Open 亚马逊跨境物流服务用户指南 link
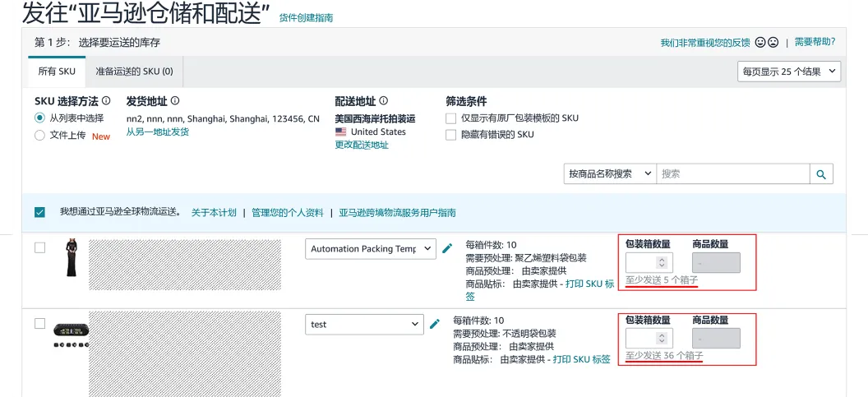The width and height of the screenshot is (868, 397). (x=398, y=213)
